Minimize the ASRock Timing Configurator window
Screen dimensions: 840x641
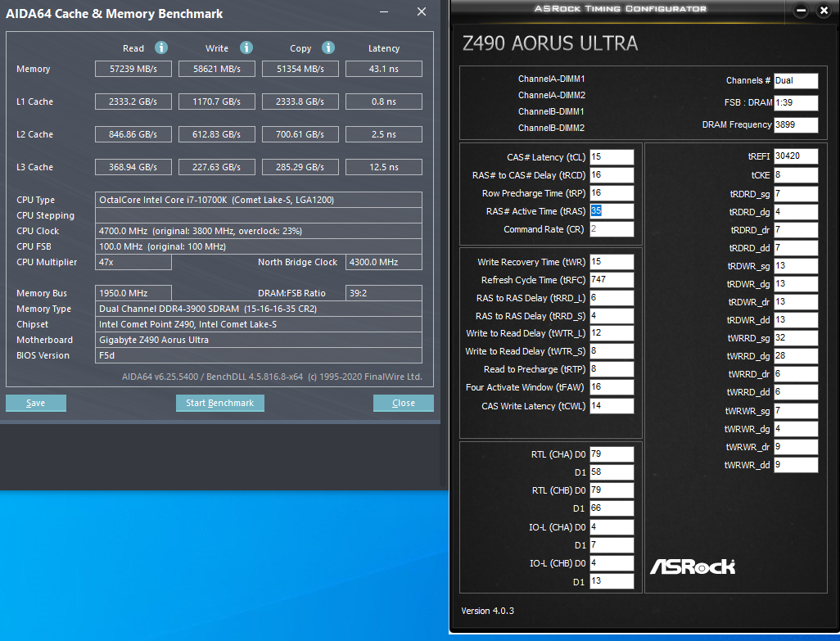[801, 11]
